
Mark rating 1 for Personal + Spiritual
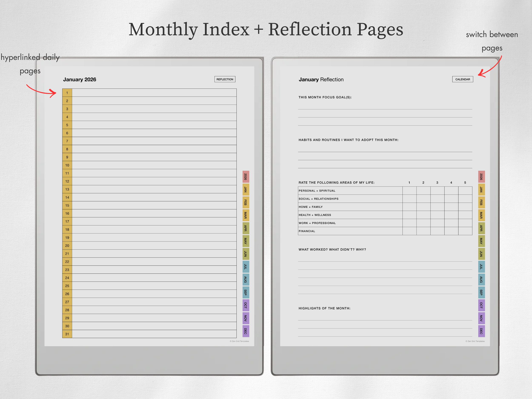410,191
